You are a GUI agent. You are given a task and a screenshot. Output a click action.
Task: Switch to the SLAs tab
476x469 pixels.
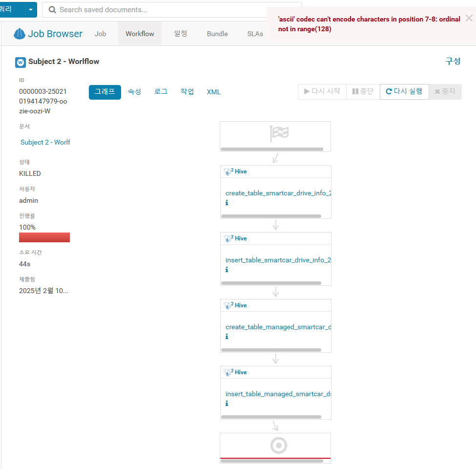coord(255,34)
